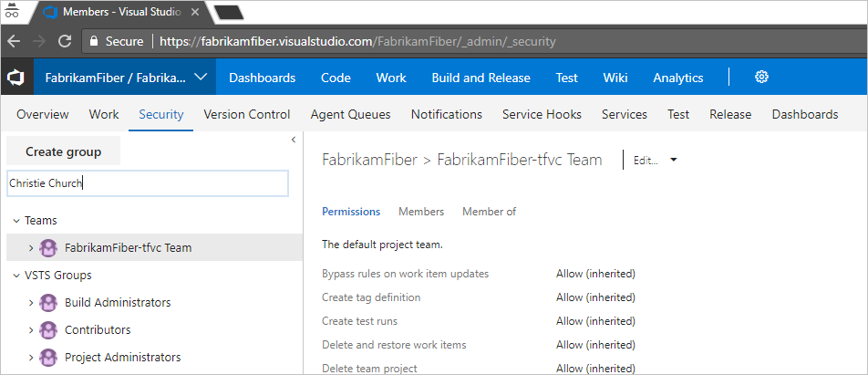The width and height of the screenshot is (868, 375).
Task: Reload the page with refresh icon
Action: (65, 41)
